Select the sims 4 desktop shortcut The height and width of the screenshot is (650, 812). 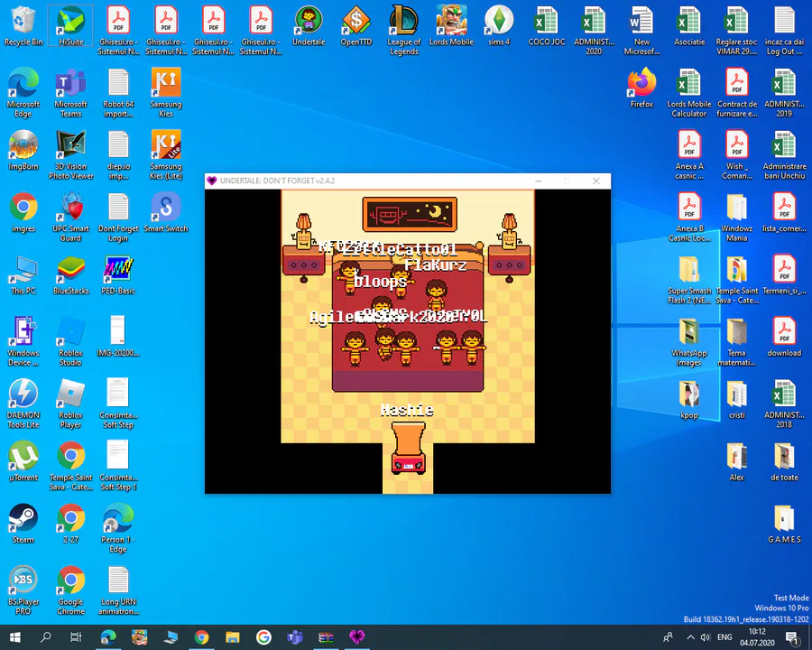[x=499, y=26]
